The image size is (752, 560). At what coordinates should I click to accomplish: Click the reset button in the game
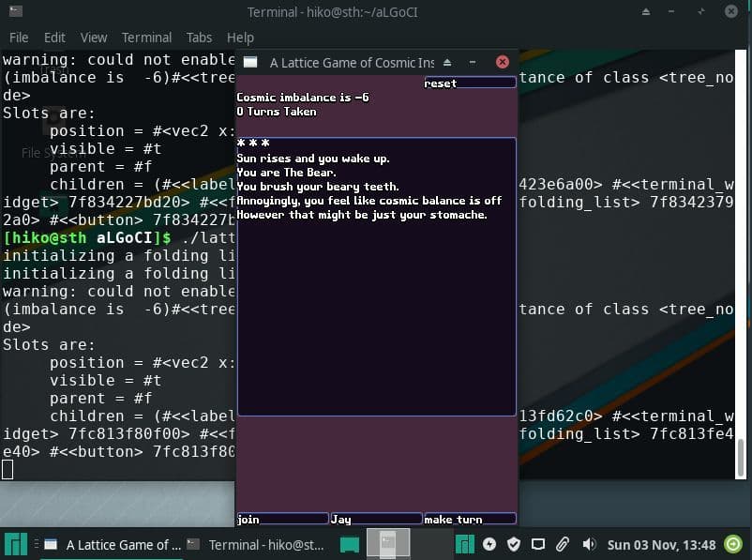[x=470, y=83]
